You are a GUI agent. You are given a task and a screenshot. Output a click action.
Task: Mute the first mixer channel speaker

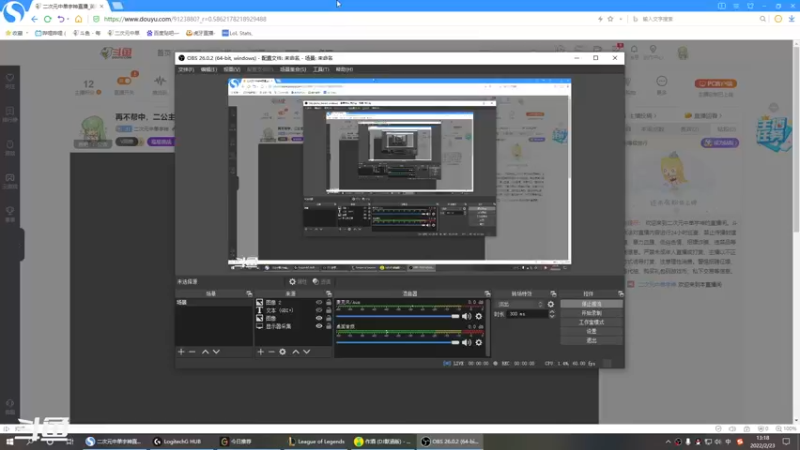point(466,316)
